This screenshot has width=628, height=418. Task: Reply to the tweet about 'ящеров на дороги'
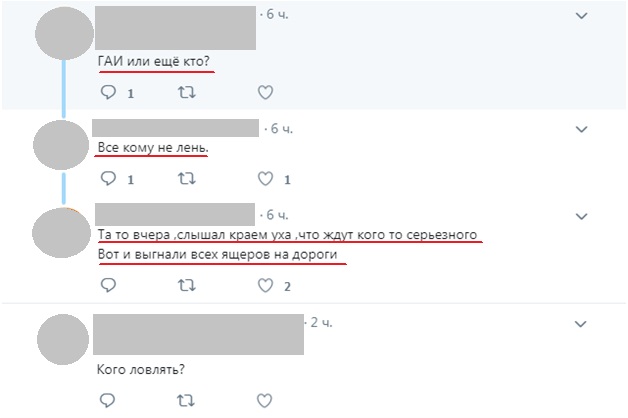pyautogui.click(x=108, y=285)
